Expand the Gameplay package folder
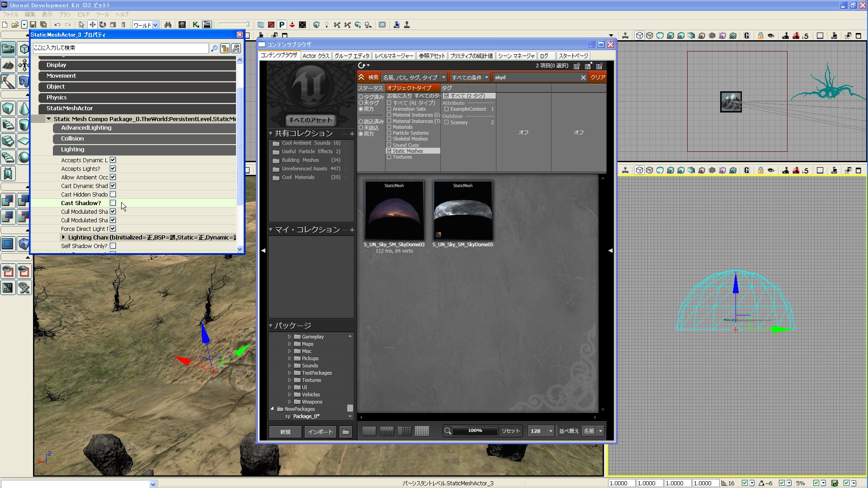Viewport: 868px width, 488px height. (289, 337)
